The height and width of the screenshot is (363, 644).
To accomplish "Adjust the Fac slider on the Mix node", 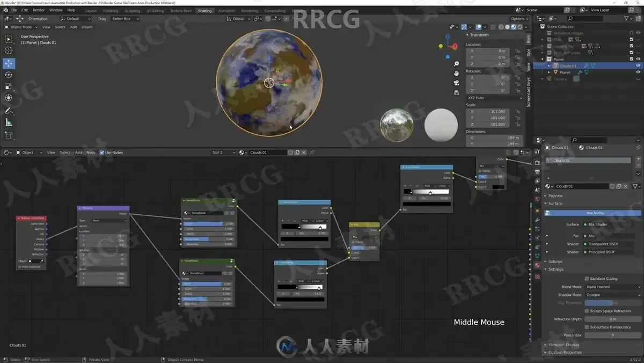I will click(x=364, y=248).
